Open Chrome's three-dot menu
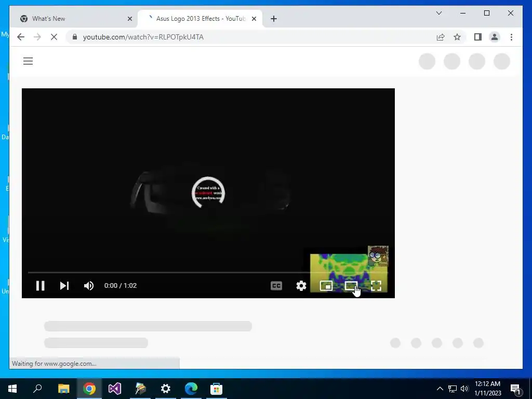 tap(511, 37)
